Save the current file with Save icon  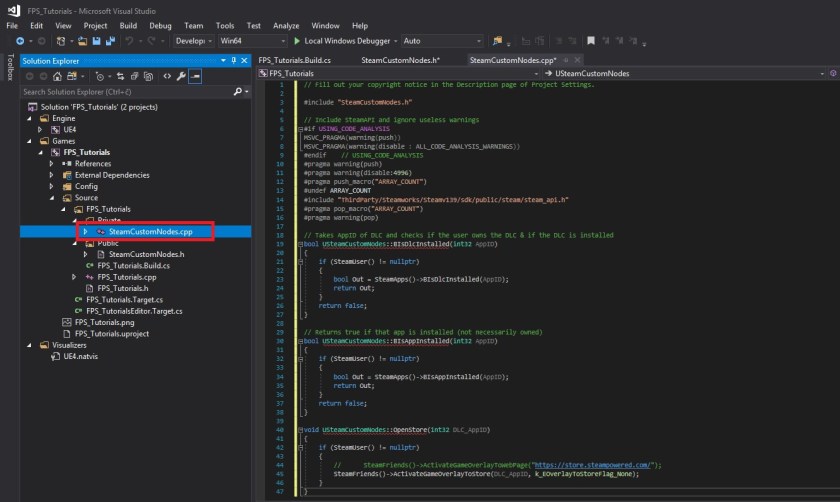click(x=96, y=41)
